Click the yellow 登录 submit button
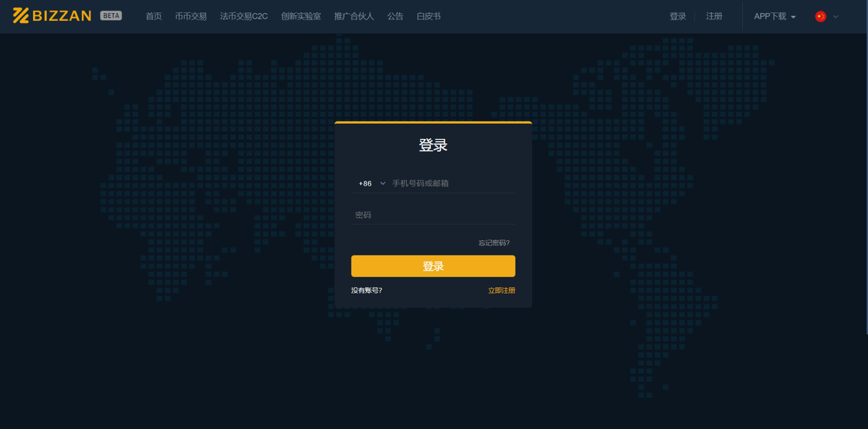The height and width of the screenshot is (429, 868). coord(433,266)
